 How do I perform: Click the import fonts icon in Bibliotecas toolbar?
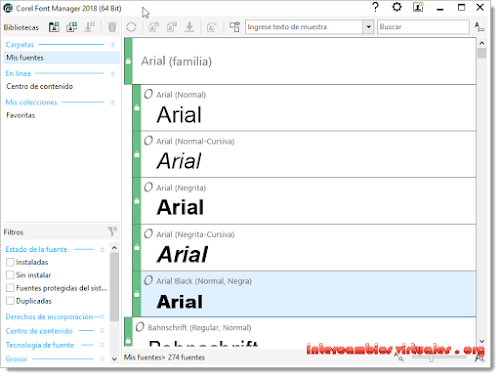(89, 27)
